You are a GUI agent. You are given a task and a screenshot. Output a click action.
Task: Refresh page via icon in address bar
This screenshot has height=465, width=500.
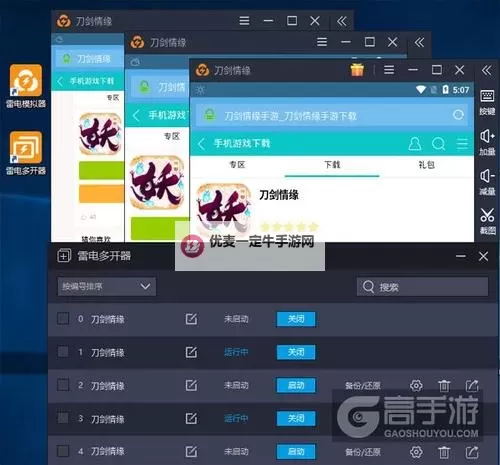tap(459, 115)
